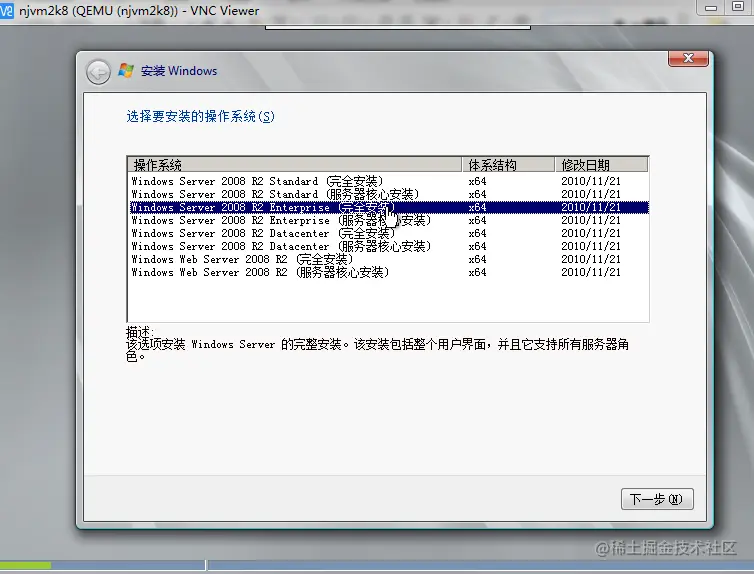Select Server 2008 R2 Enterprise (完全安装)
The image size is (754, 574).
(389, 207)
